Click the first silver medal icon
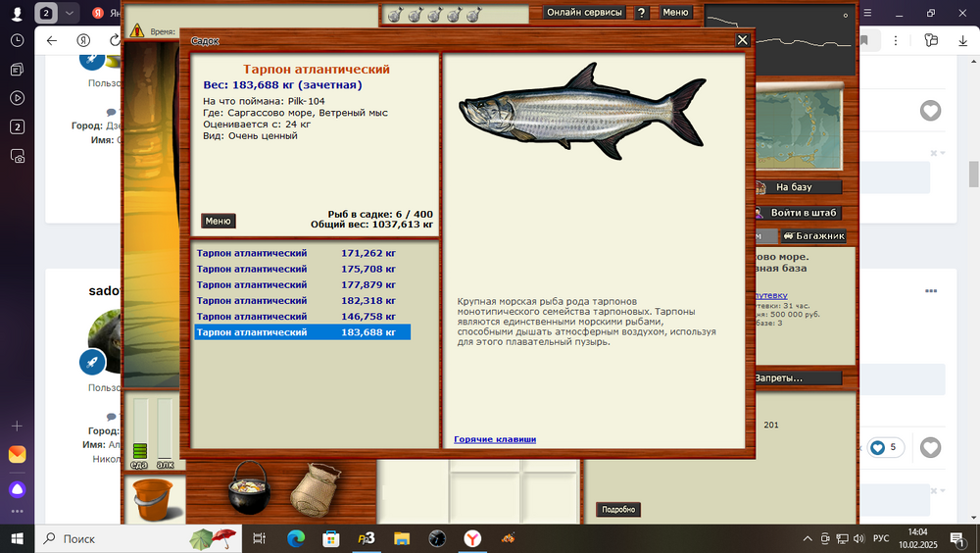The height and width of the screenshot is (553, 980). pos(392,15)
